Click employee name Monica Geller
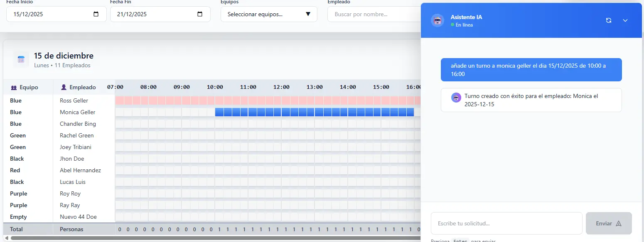 tap(78, 112)
